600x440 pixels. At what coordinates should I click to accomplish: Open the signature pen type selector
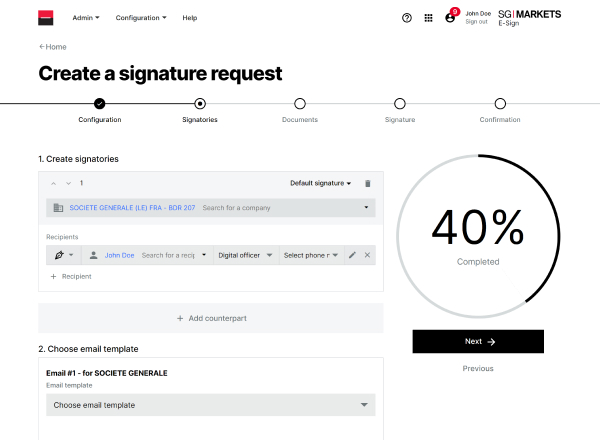pos(63,255)
